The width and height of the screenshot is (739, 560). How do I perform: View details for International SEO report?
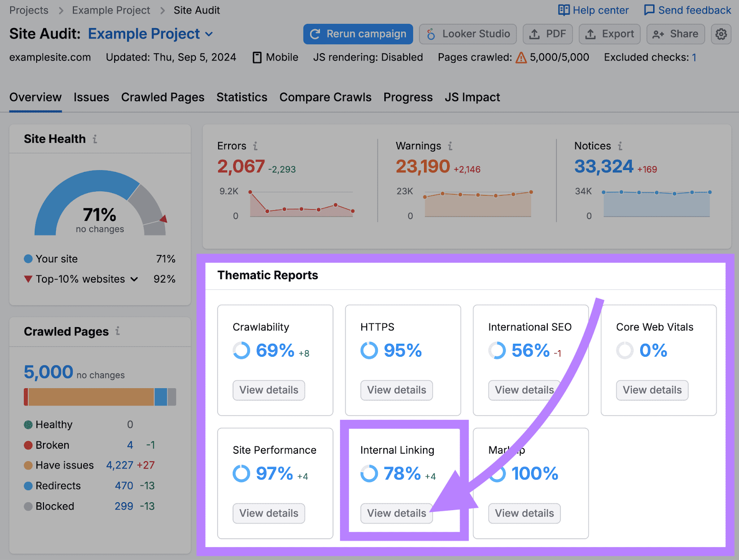[x=524, y=390]
